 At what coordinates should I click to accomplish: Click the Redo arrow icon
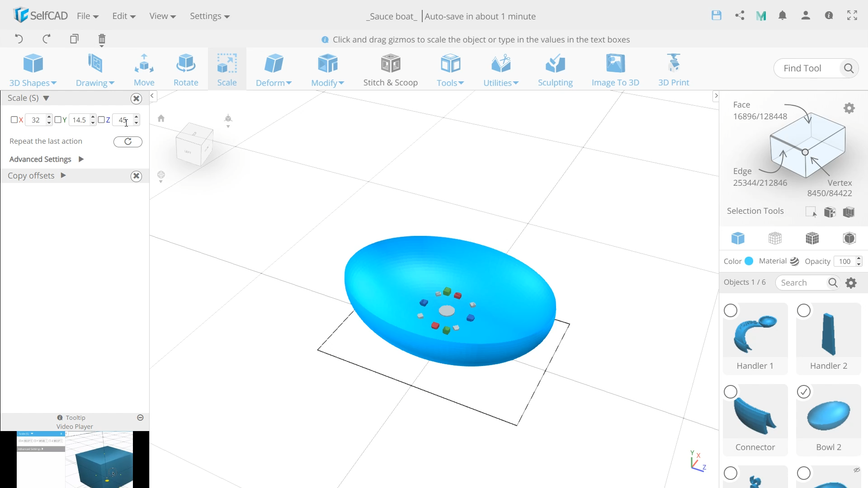tap(46, 39)
